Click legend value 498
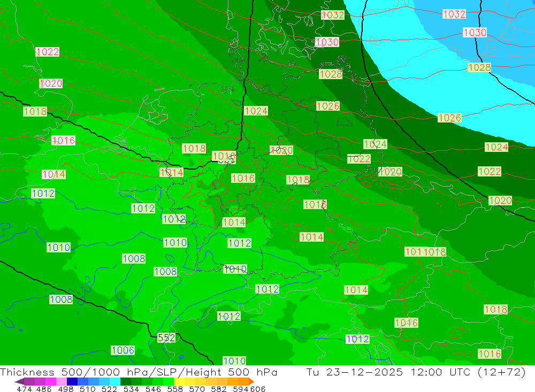 (x=65, y=389)
